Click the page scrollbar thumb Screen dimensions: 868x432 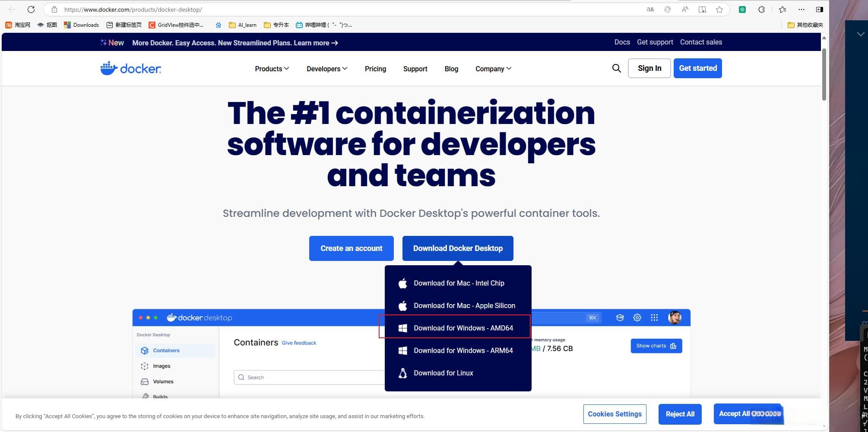tap(824, 74)
